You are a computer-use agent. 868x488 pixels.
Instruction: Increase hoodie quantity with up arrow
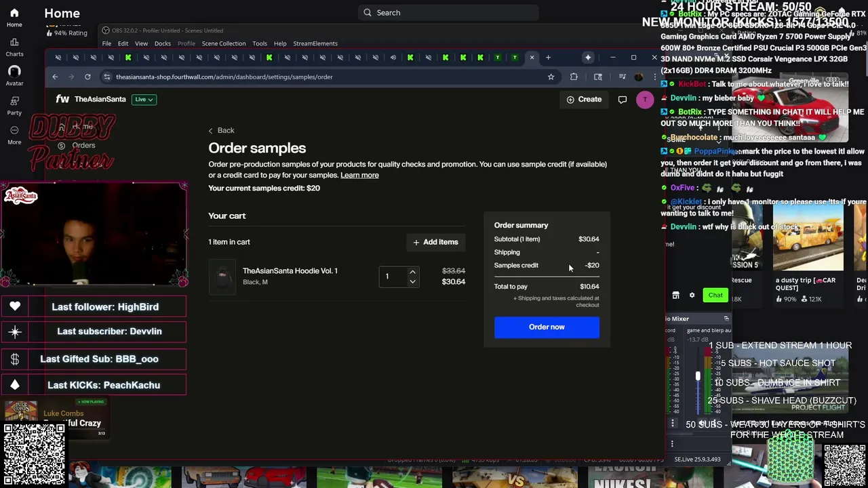(x=412, y=272)
